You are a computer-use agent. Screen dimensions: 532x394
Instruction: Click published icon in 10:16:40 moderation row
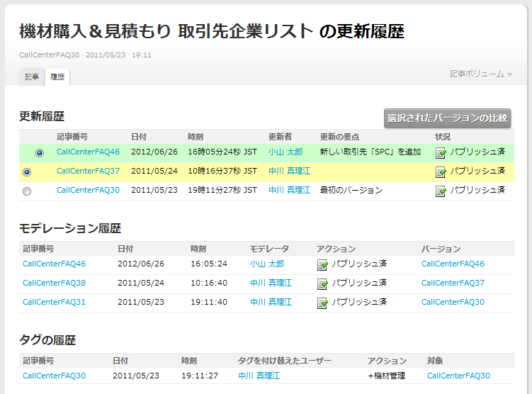[x=322, y=284]
